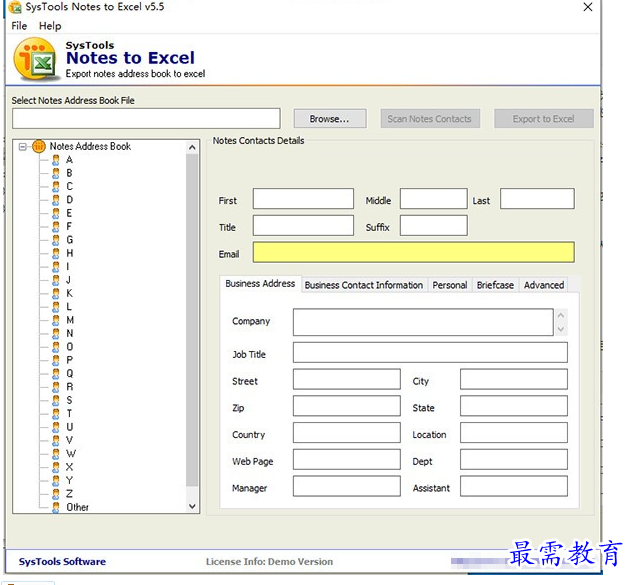This screenshot has width=631, height=585.
Task: Click Company box scroll down arrow
Action: (x=561, y=330)
